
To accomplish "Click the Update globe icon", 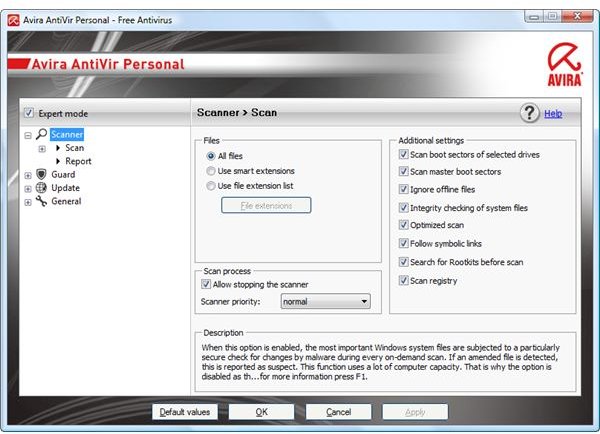I will coord(41,188).
